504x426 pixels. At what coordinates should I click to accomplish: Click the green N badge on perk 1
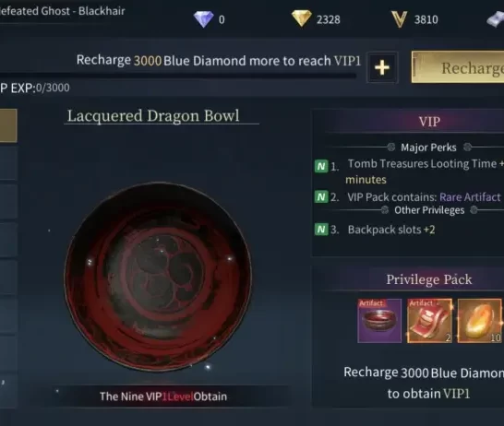(x=321, y=166)
